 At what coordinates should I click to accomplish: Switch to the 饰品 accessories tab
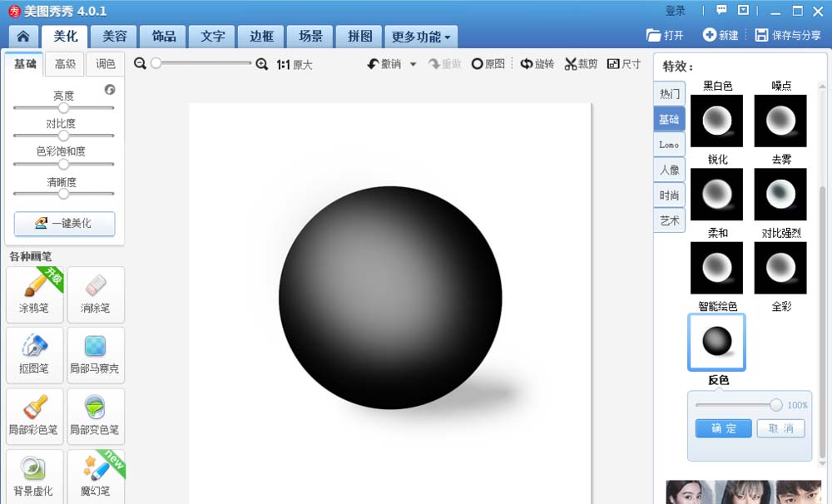point(163,36)
